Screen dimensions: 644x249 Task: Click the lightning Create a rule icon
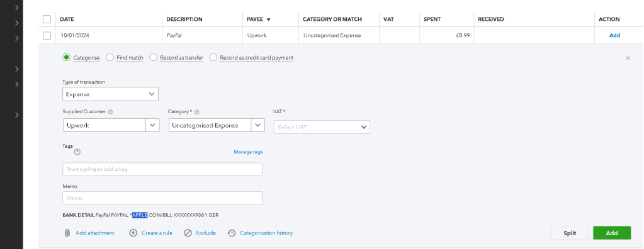coord(133,233)
